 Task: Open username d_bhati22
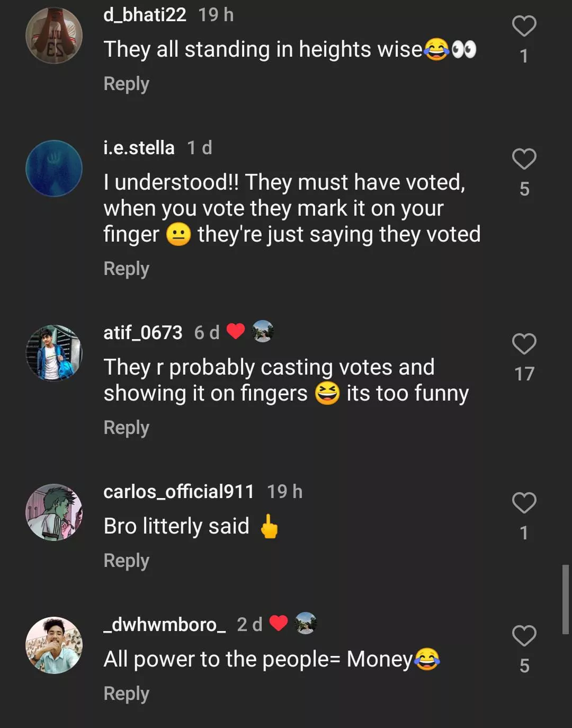point(145,15)
